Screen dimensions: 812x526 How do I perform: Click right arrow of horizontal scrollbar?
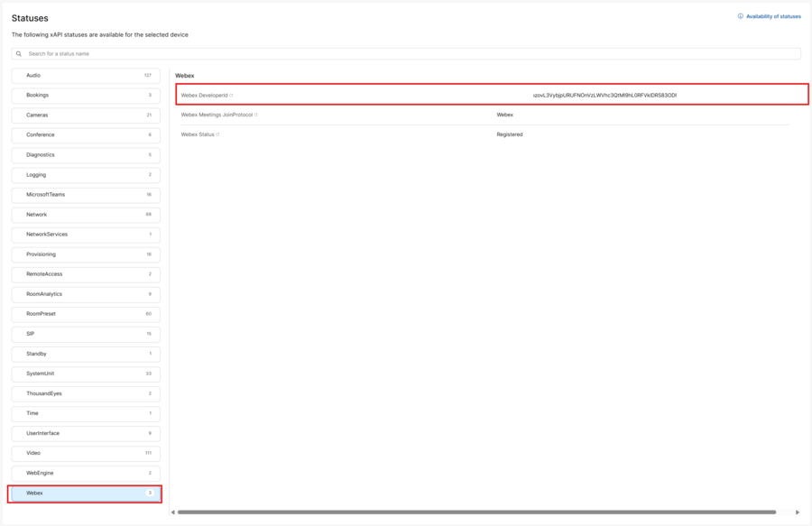coord(798,512)
